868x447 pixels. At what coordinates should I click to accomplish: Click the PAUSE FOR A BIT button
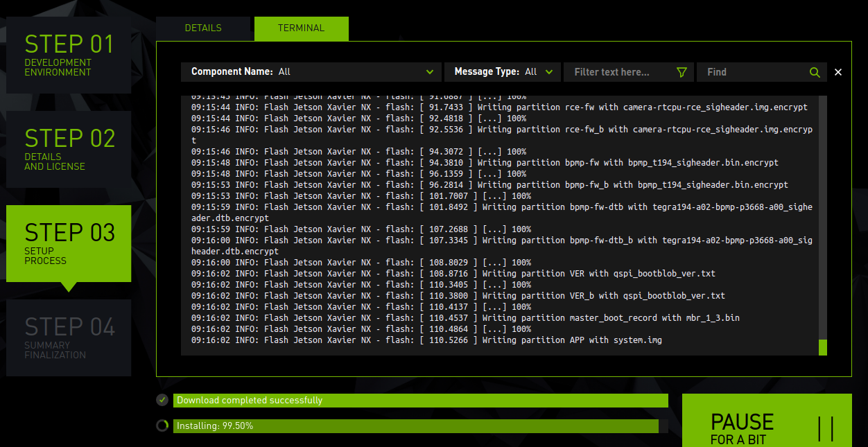click(x=767, y=421)
